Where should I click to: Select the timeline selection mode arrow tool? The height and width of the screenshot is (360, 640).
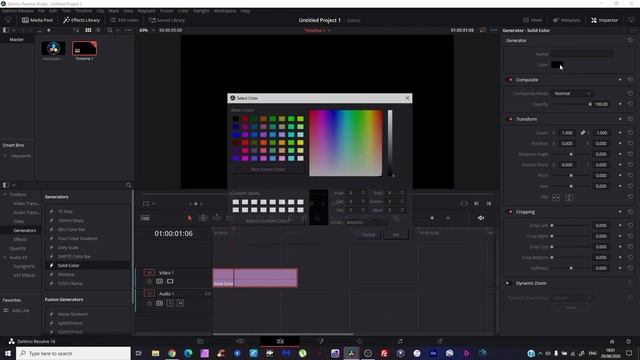(x=189, y=218)
